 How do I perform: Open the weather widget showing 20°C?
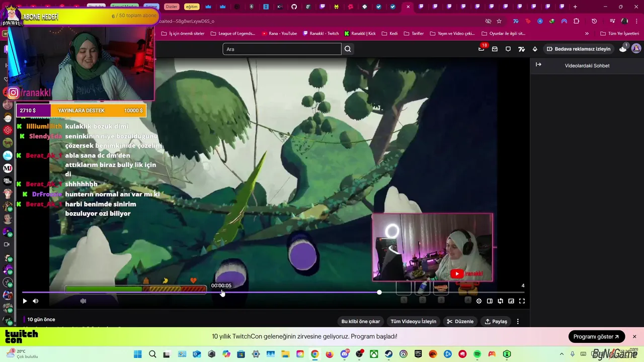pyautogui.click(x=22, y=354)
